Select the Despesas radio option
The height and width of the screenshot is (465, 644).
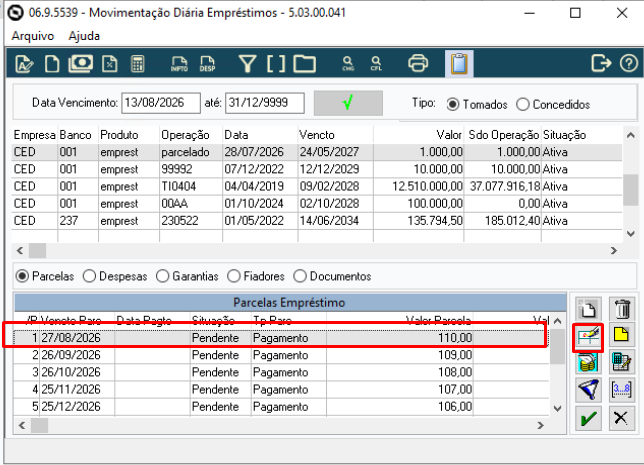(89, 276)
